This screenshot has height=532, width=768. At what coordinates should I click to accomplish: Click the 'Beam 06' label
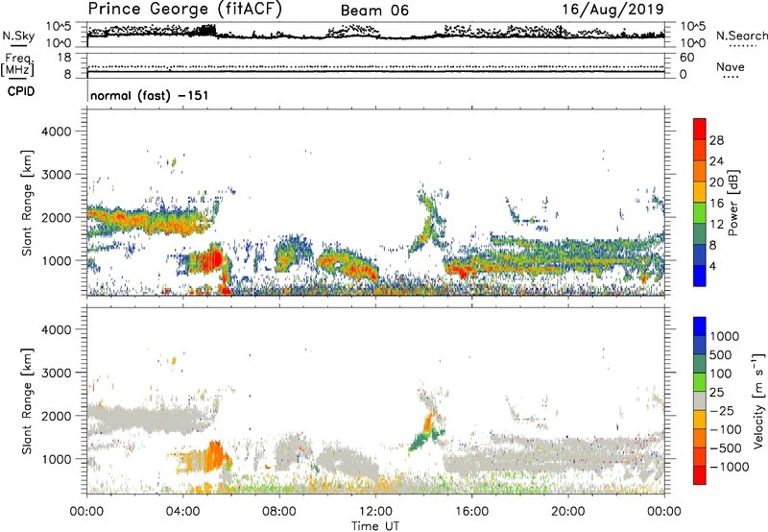374,11
